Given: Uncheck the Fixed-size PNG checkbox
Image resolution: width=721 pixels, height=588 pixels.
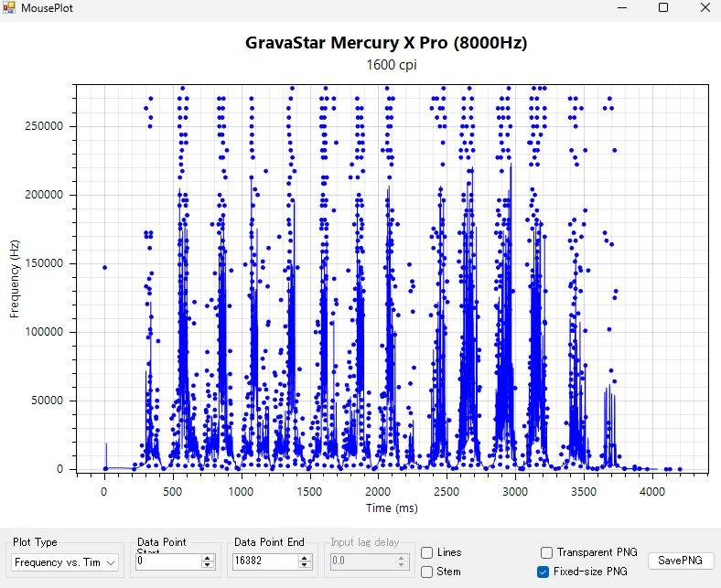Looking at the screenshot, I should 543,572.
